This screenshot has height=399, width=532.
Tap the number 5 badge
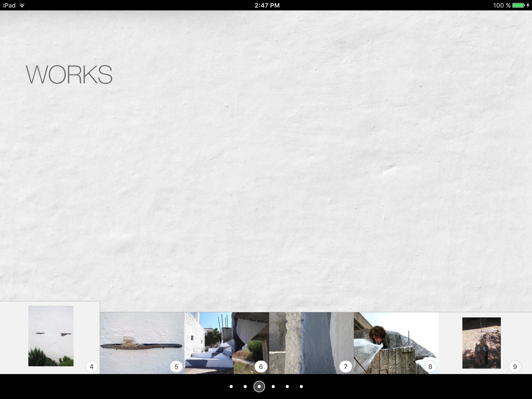coord(176,367)
